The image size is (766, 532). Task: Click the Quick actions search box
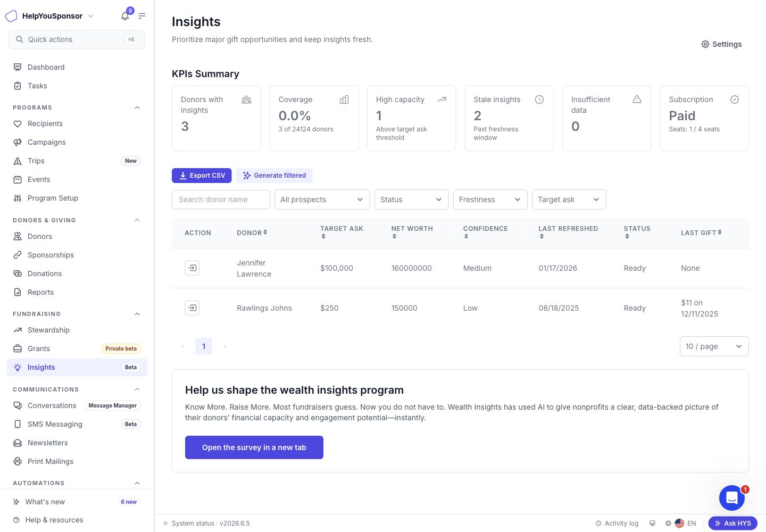pyautogui.click(x=77, y=39)
